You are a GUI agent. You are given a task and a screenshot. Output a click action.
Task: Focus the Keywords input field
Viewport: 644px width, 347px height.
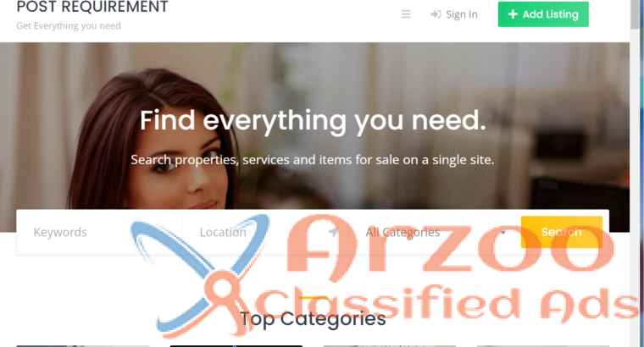[x=100, y=232]
